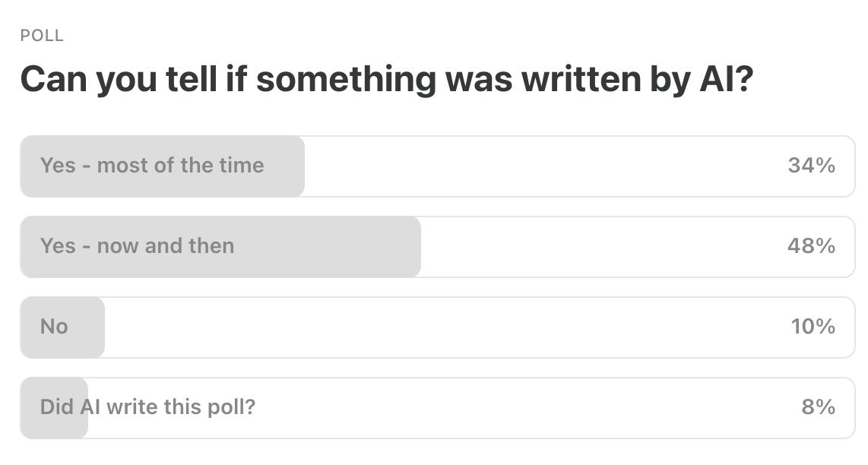This screenshot has width=868, height=465.
Task: Click the small POLL label
Action: tap(42, 36)
